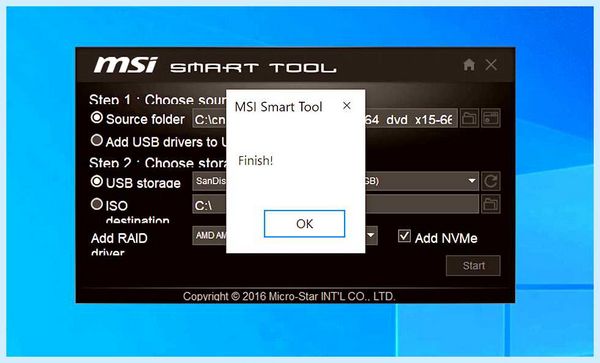Click the source folder path field
Screen dimensions: 600x363
coord(325,118)
